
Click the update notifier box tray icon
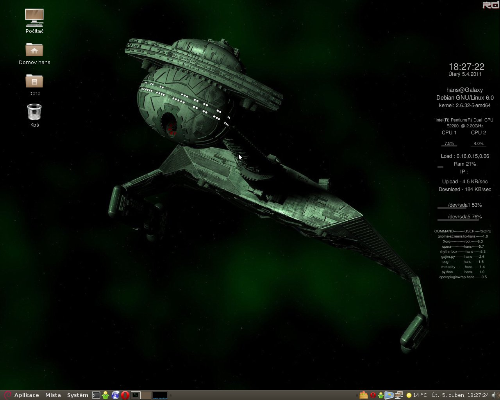tap(363, 395)
